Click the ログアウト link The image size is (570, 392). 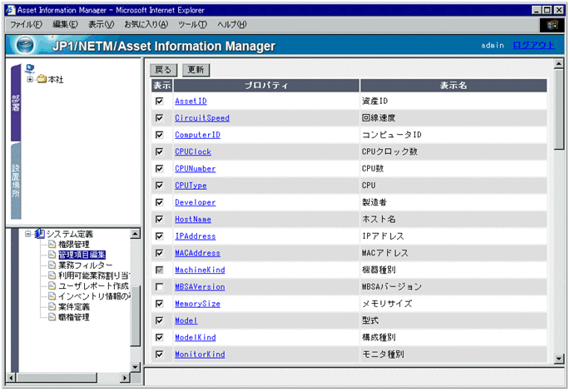533,45
